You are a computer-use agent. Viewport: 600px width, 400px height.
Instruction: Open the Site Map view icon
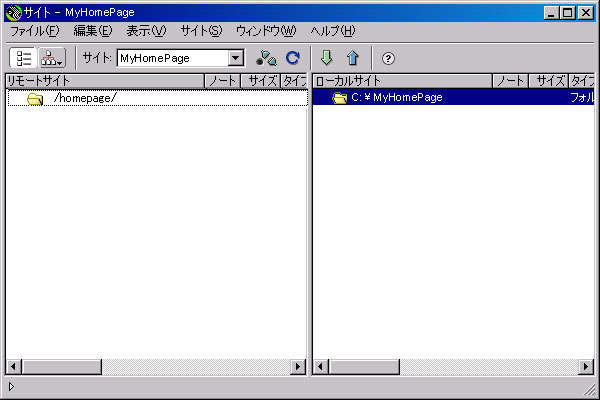pyautogui.click(x=50, y=58)
